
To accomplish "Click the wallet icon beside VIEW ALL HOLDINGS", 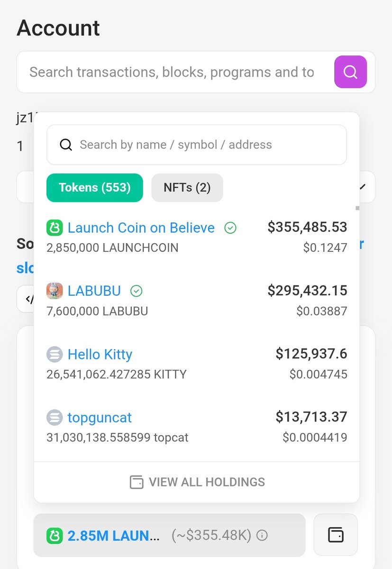I will [137, 482].
